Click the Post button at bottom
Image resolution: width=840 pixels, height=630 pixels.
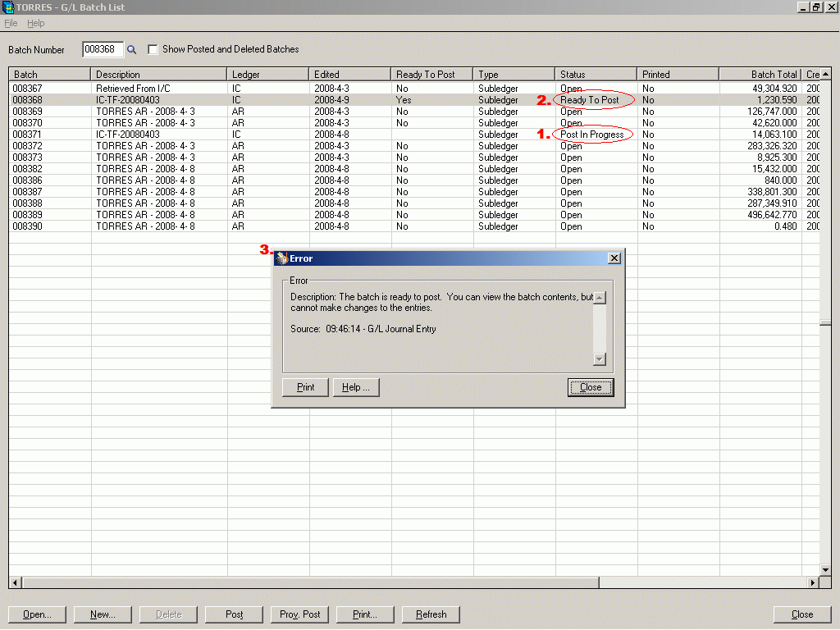point(235,614)
